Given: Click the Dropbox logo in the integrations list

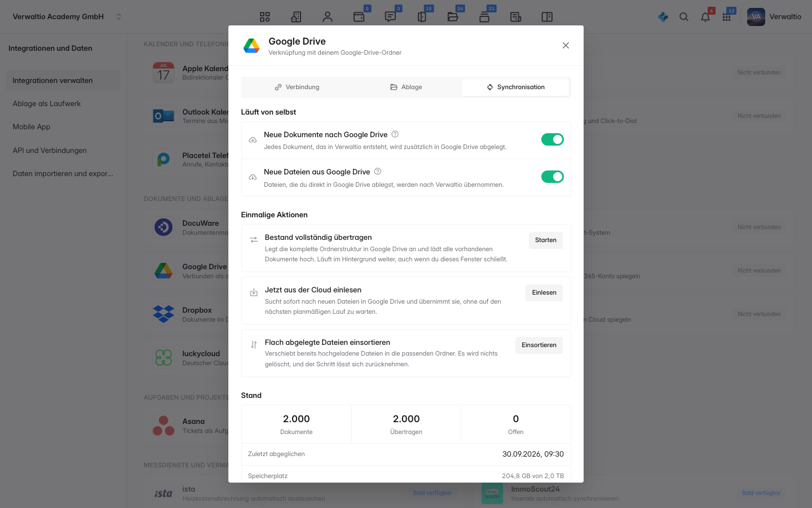Looking at the screenshot, I should tap(164, 314).
